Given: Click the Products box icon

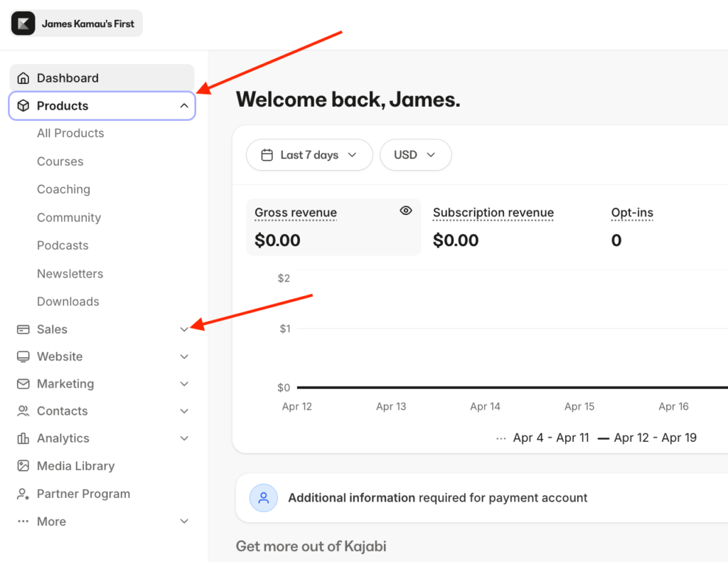Looking at the screenshot, I should [22, 105].
